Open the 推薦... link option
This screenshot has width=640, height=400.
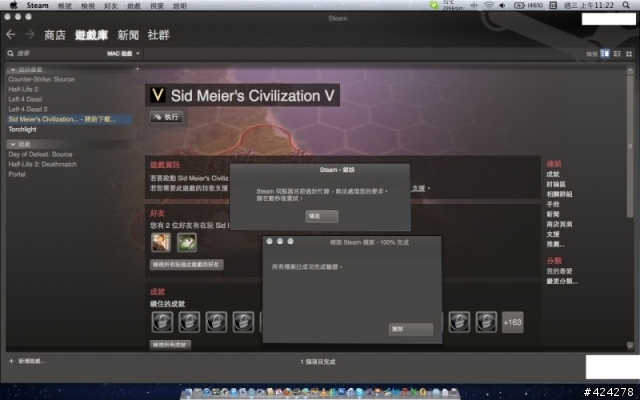click(556, 244)
